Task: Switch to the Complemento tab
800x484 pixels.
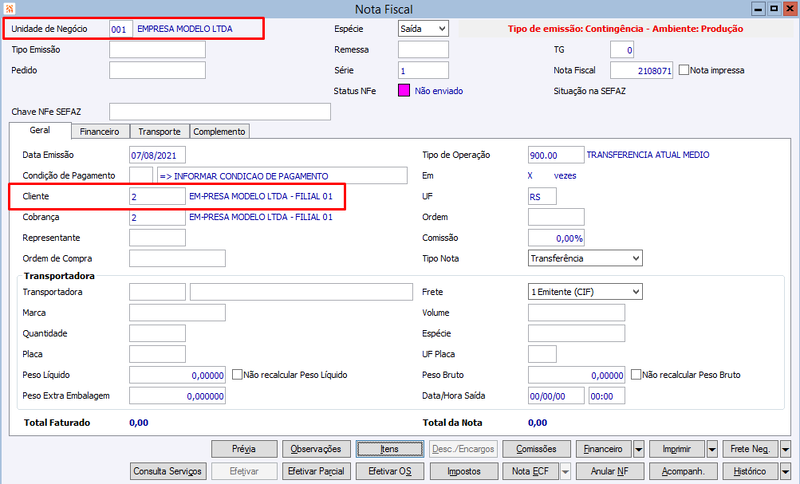Action: 219,132
